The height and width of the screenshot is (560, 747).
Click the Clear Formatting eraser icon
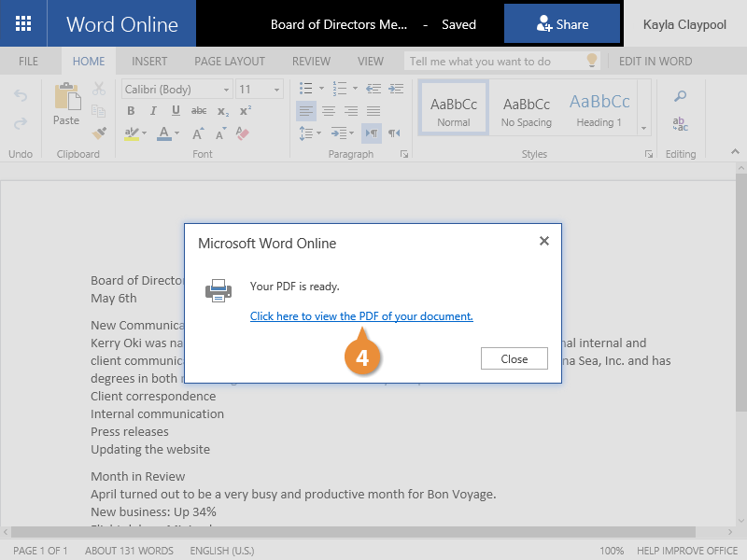[x=244, y=133]
